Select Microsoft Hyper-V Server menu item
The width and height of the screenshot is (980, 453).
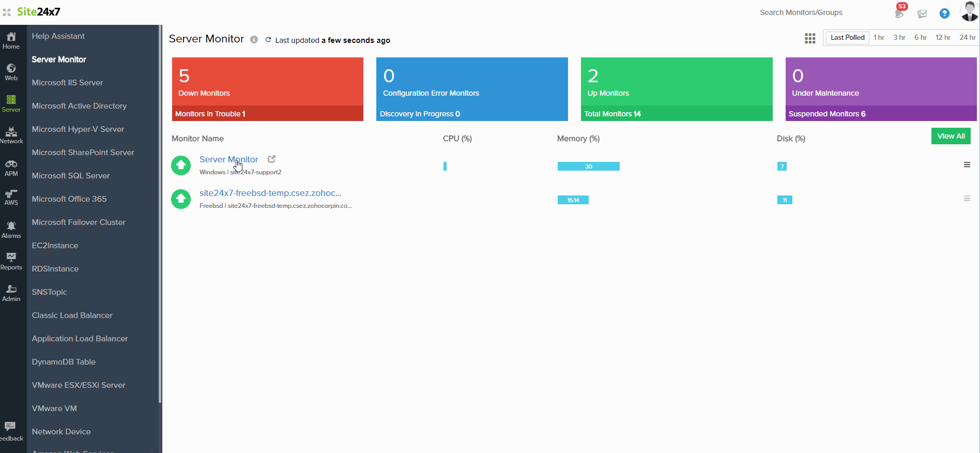pos(78,129)
